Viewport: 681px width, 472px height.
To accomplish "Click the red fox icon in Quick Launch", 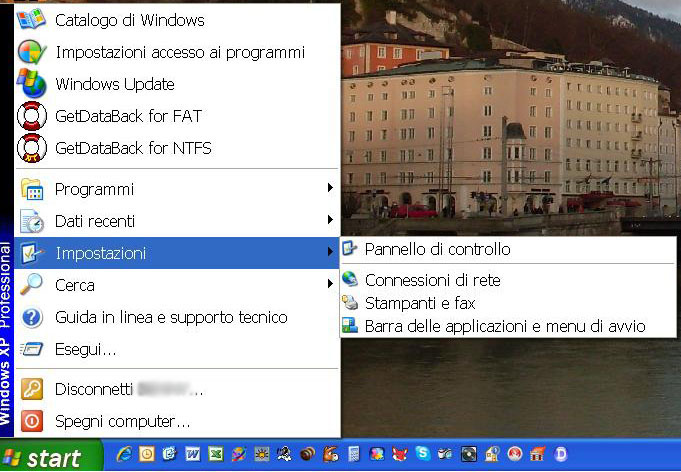I will tap(400, 455).
